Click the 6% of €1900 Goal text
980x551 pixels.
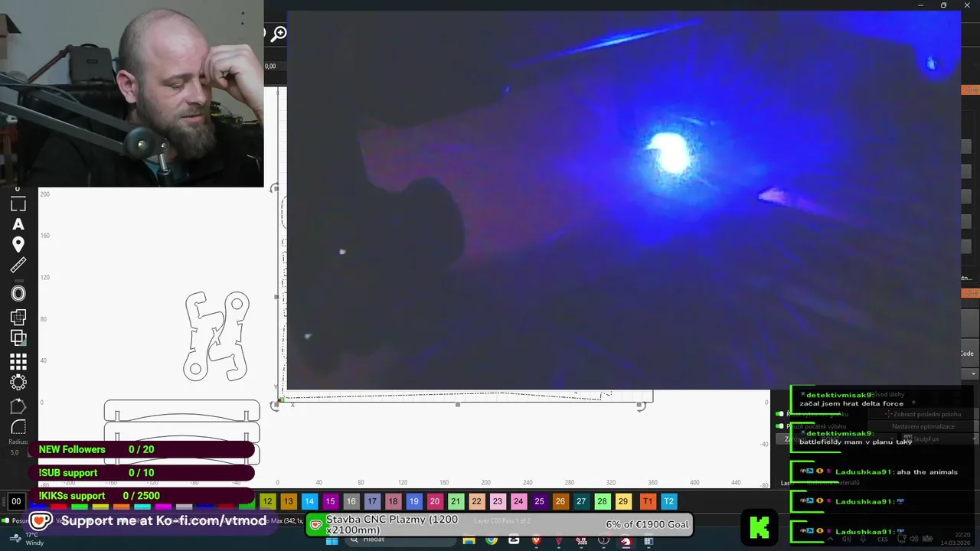click(x=648, y=524)
